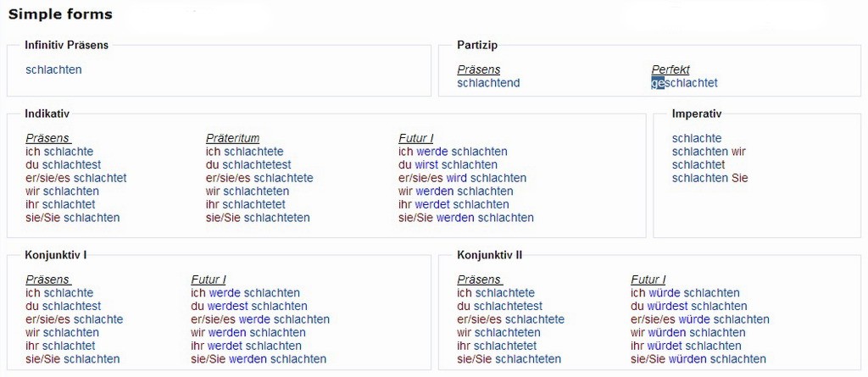This screenshot has width=868, height=377.
Task: Click the perfect participle "geschlachtet"
Action: [684, 83]
